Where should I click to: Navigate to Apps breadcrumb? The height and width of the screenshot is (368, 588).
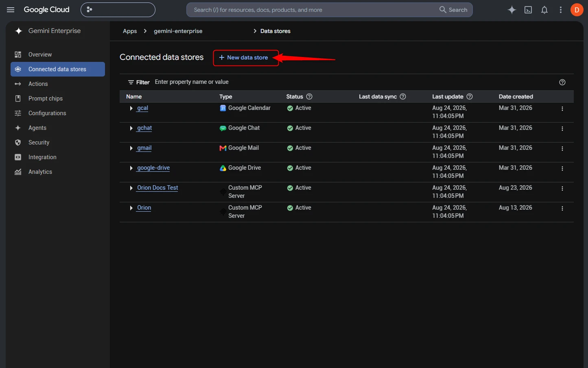coord(130,31)
